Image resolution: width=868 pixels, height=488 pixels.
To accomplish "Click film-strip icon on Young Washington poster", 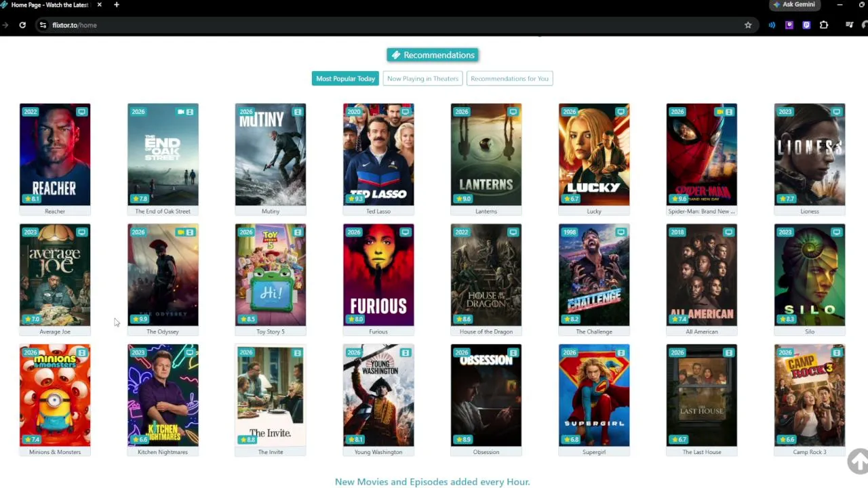I will click(405, 352).
